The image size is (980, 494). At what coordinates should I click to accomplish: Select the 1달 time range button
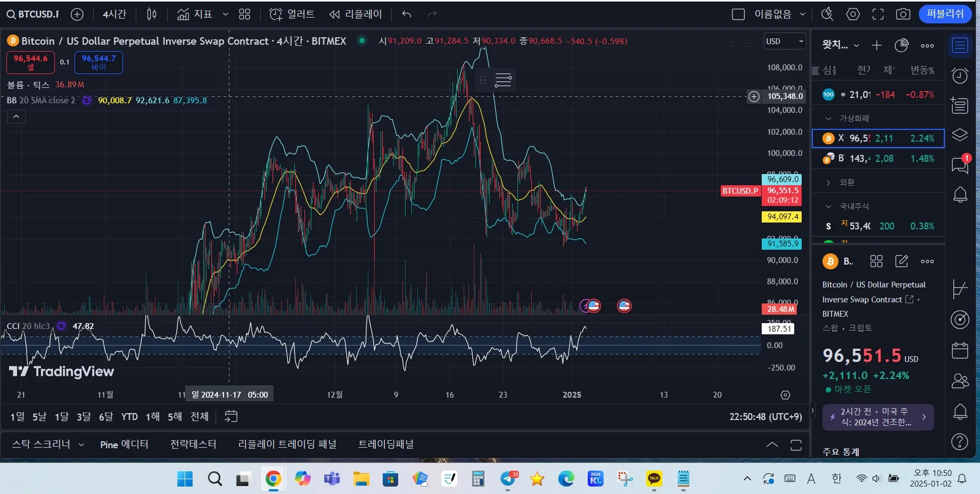62,416
